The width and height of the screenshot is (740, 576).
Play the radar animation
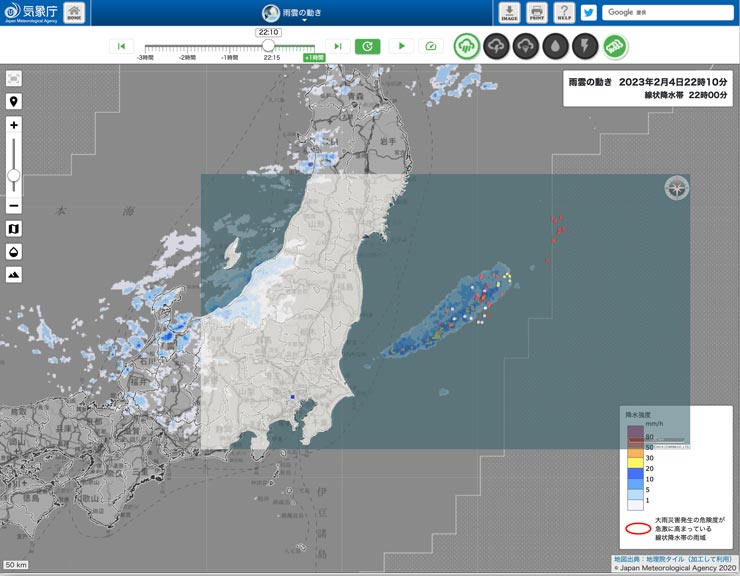[401, 46]
